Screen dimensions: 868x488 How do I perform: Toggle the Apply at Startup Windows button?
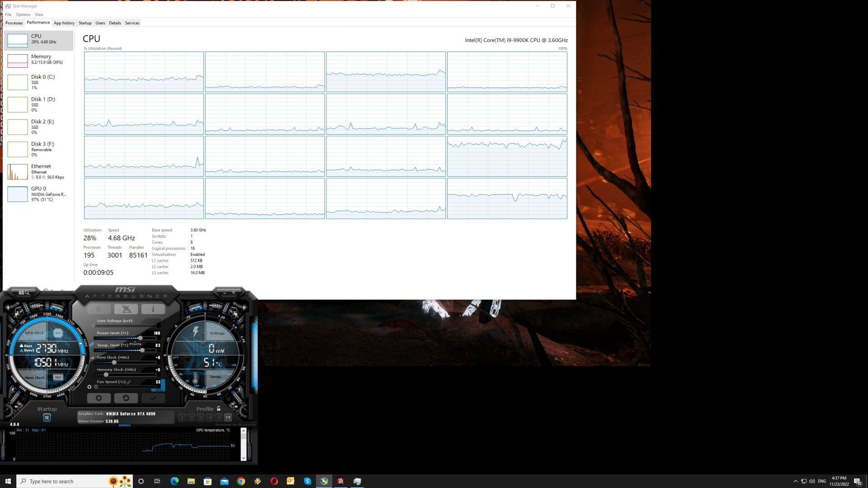point(47,418)
